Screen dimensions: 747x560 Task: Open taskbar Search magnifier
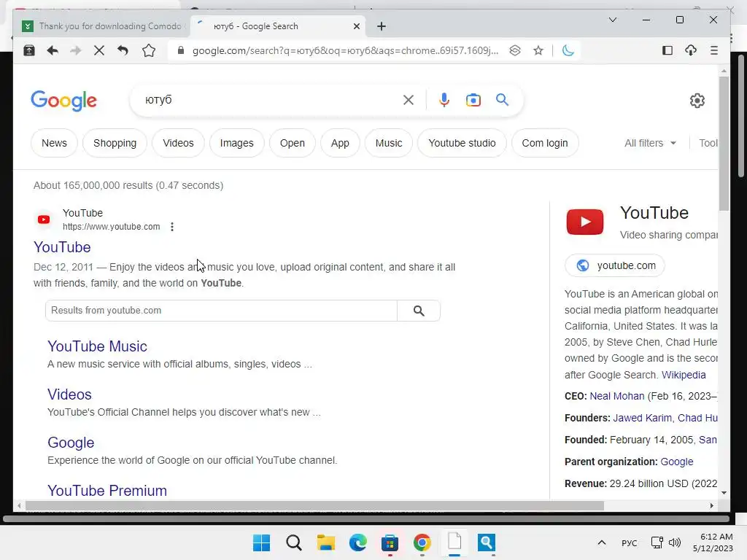(294, 542)
